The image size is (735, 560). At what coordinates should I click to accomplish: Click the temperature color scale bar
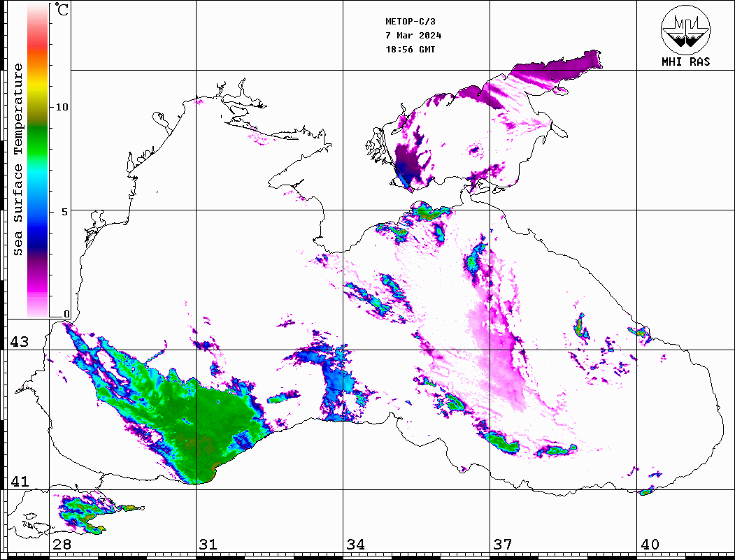[38, 160]
